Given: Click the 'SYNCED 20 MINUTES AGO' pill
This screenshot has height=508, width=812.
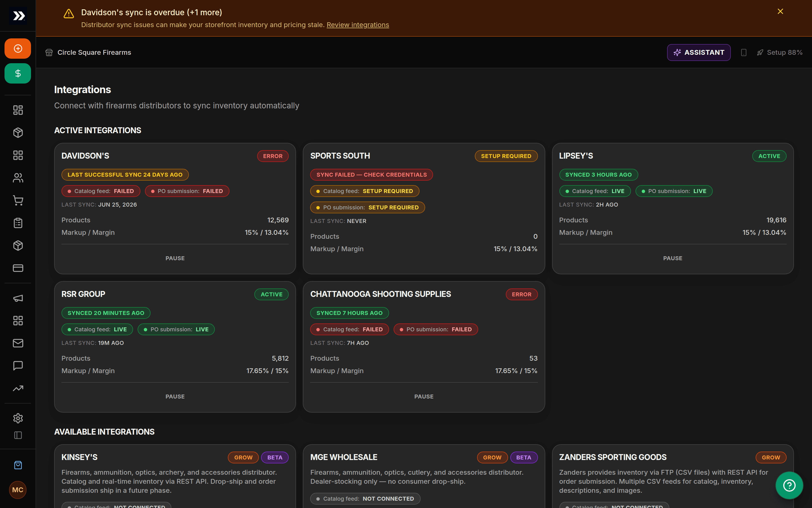Looking at the screenshot, I should 106,313.
